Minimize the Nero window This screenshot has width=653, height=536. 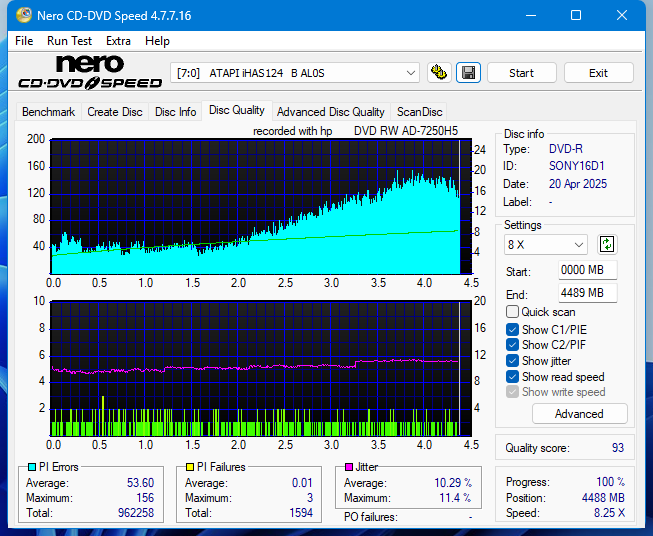[x=531, y=15]
